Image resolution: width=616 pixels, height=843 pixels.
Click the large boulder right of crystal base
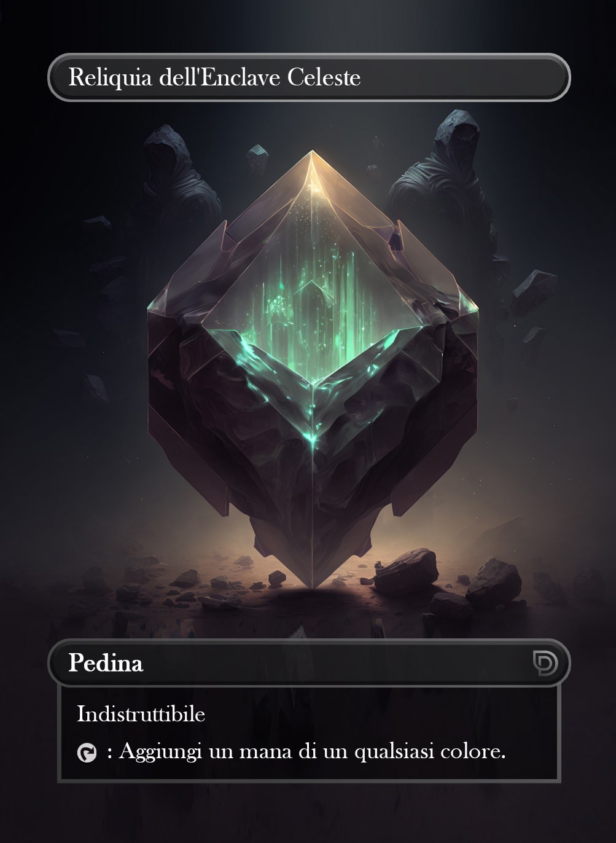point(407,571)
